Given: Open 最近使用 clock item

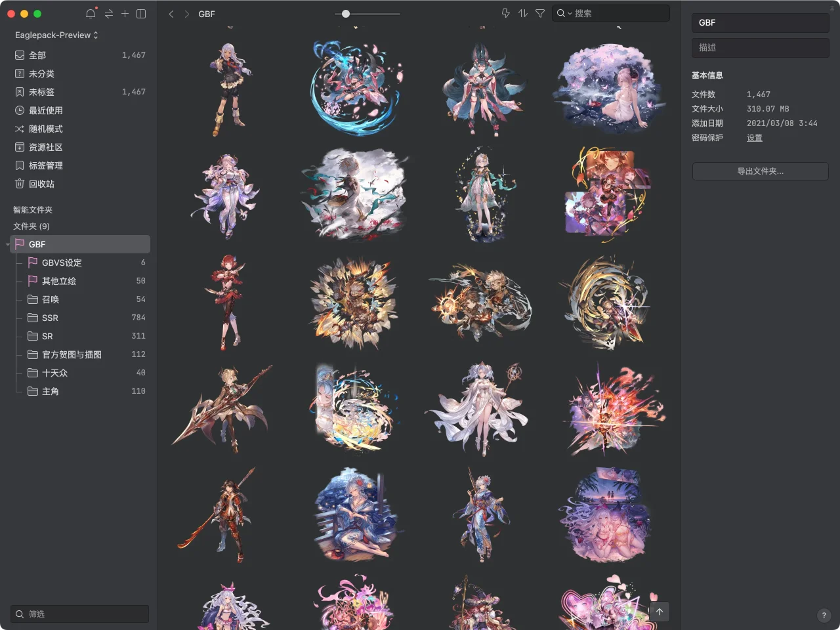Looking at the screenshot, I should pos(80,110).
